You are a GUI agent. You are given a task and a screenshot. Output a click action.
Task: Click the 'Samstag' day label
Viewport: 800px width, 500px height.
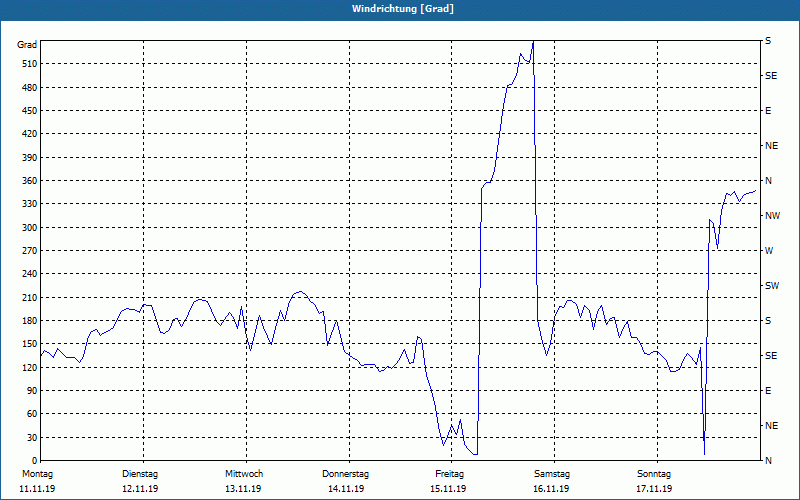552,474
